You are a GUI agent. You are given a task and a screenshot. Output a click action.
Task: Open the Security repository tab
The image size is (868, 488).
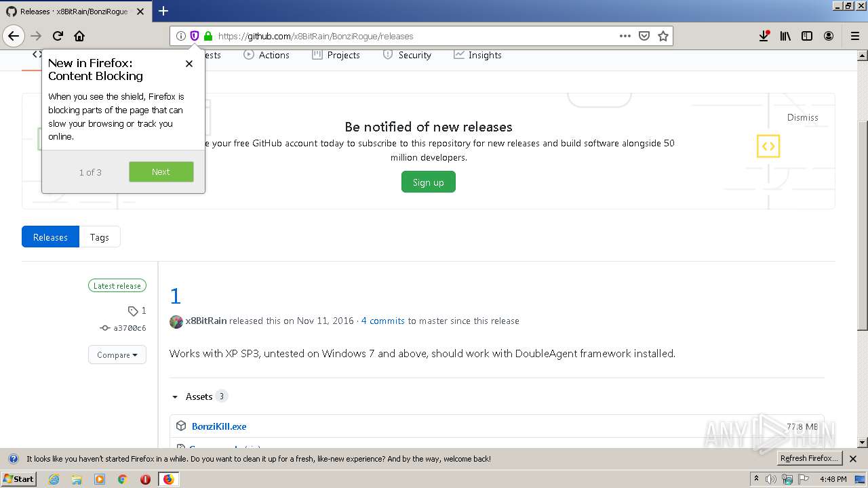[x=407, y=55]
